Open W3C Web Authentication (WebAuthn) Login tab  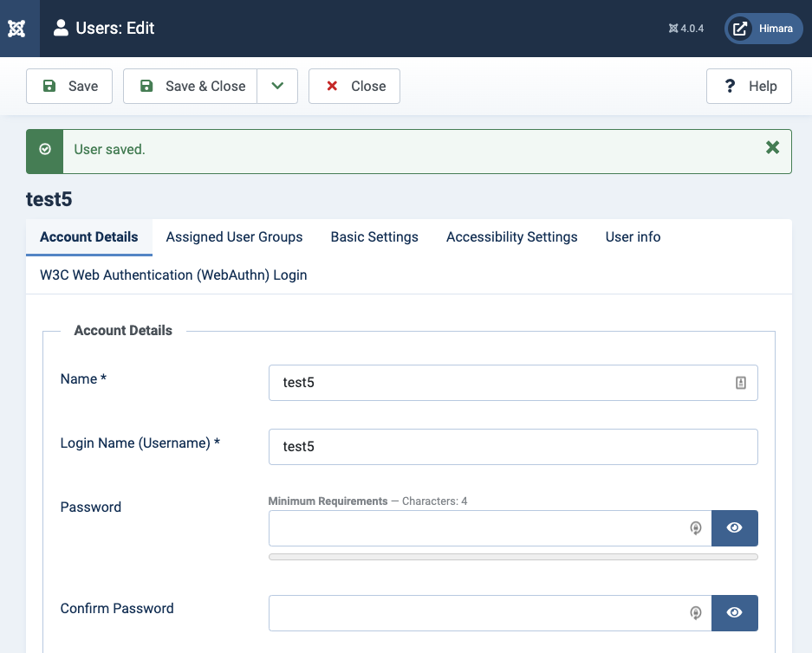tap(173, 275)
